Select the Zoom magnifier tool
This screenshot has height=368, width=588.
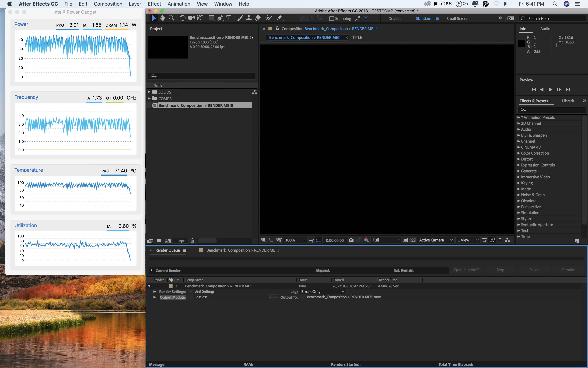pyautogui.click(x=171, y=18)
